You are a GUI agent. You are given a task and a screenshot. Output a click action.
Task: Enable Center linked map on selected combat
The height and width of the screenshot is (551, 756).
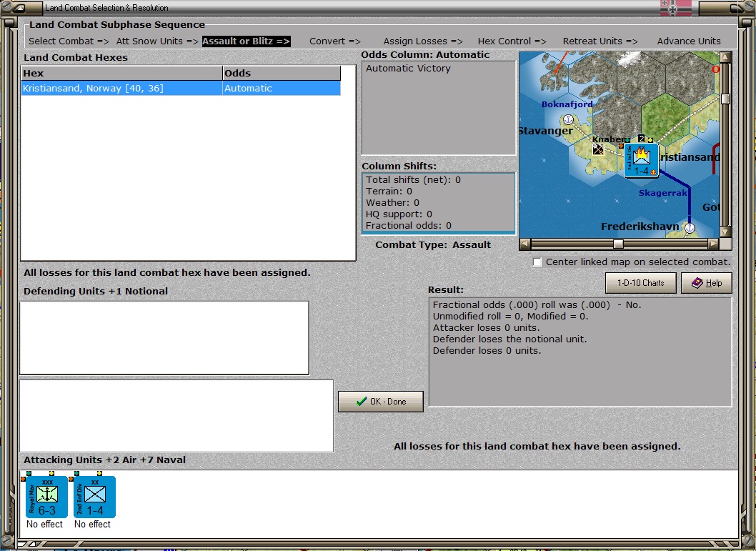pyautogui.click(x=537, y=262)
